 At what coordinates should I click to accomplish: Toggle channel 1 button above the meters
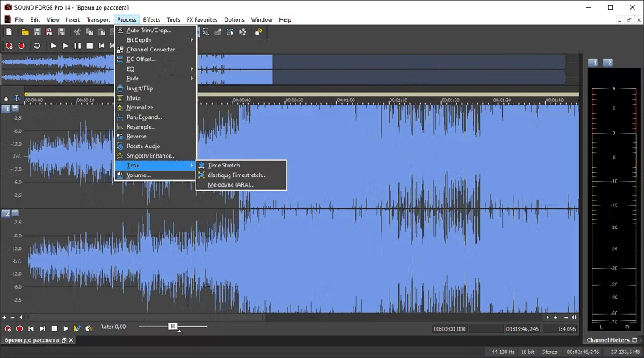(x=594, y=62)
